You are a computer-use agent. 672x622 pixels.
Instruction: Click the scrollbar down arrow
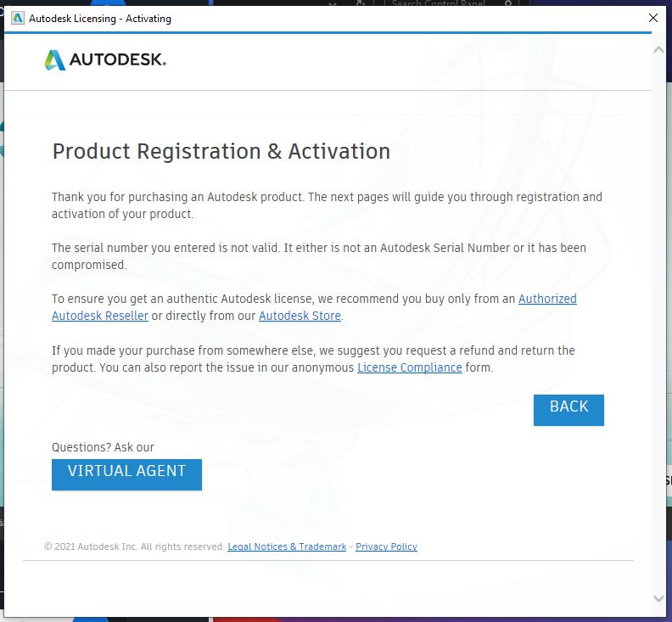(659, 599)
